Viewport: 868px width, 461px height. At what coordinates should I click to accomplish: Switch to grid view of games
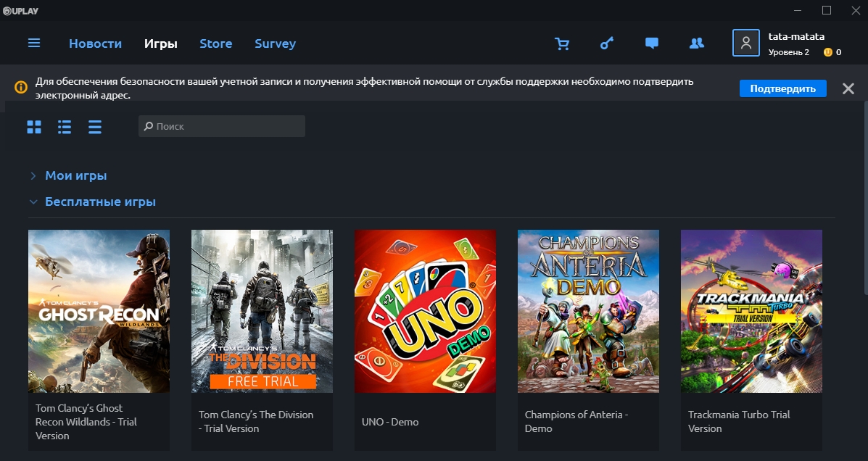[x=34, y=126]
